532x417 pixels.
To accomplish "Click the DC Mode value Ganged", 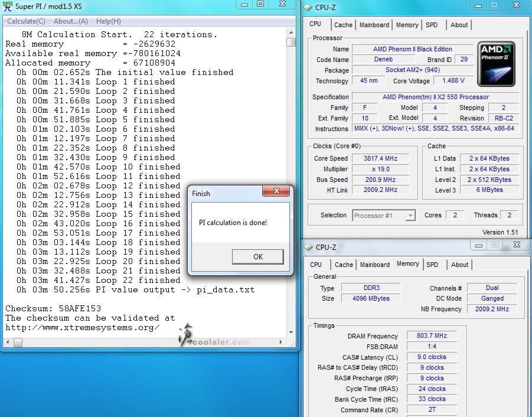I will pyautogui.click(x=492, y=298).
